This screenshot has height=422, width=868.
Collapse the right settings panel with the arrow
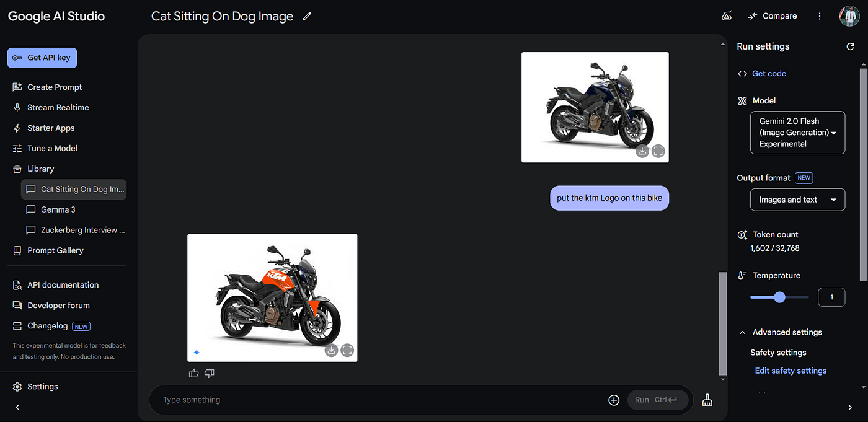click(x=850, y=407)
